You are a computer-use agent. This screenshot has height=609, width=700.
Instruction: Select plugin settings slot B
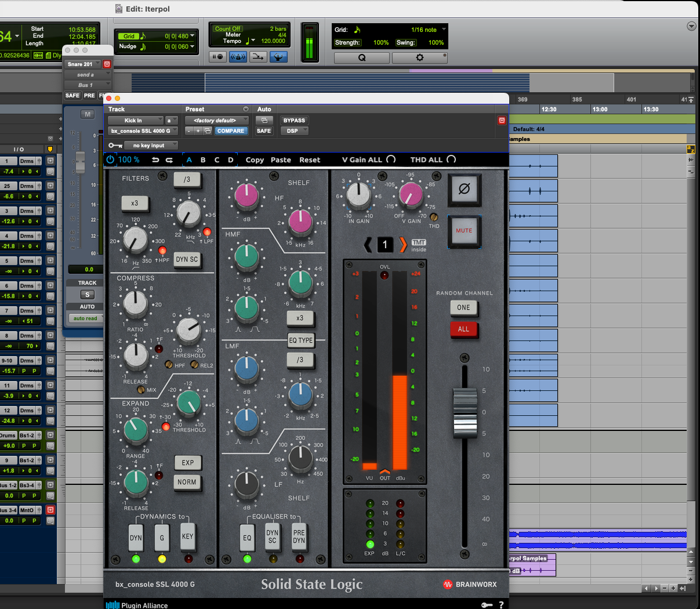point(203,160)
